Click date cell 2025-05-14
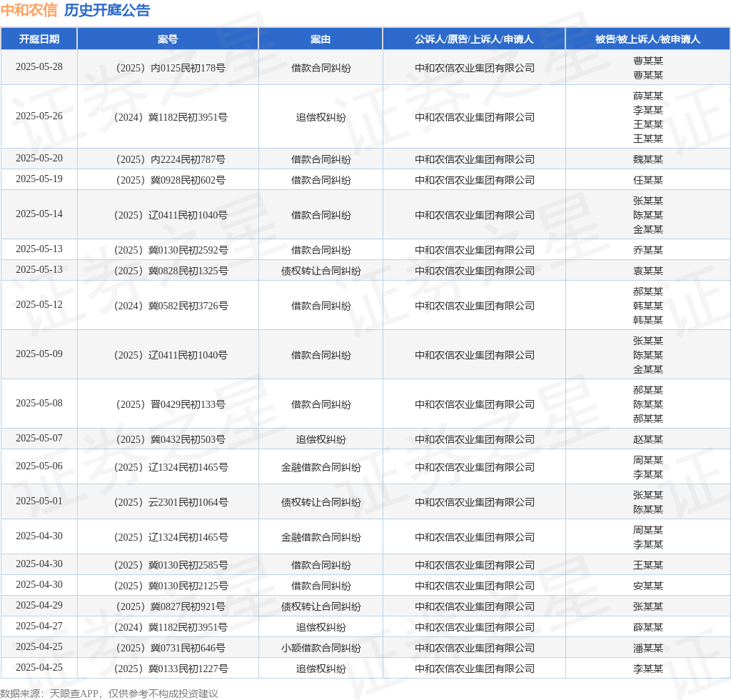This screenshot has height=700, width=731. pyautogui.click(x=39, y=214)
